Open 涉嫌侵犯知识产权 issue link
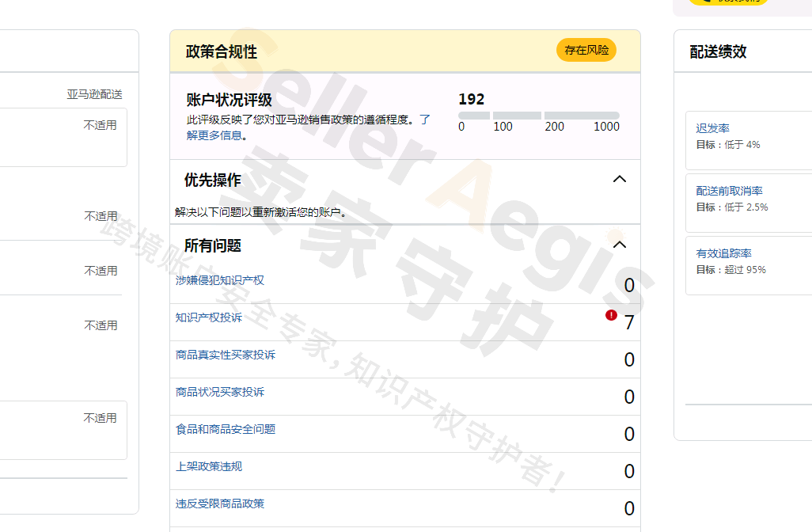Screen dimensions: 812x532 [219, 280]
